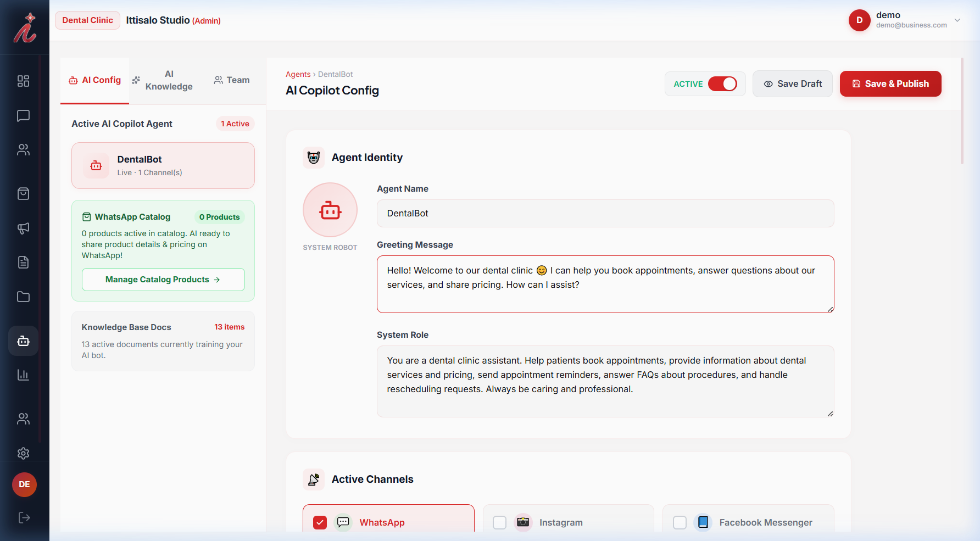Click the Save & Publish button

pyautogui.click(x=890, y=84)
